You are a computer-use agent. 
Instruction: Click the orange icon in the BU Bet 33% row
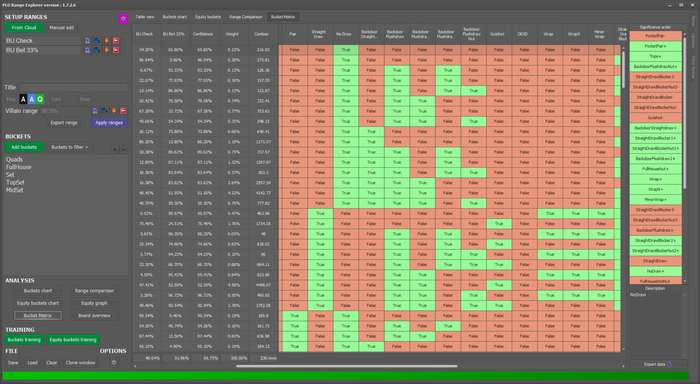point(106,50)
